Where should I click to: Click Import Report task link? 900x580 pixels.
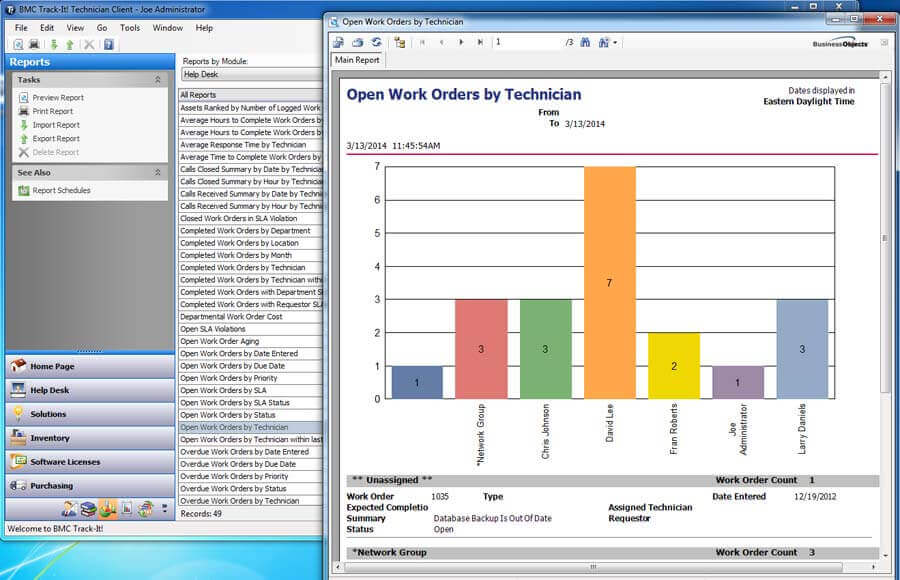point(56,125)
